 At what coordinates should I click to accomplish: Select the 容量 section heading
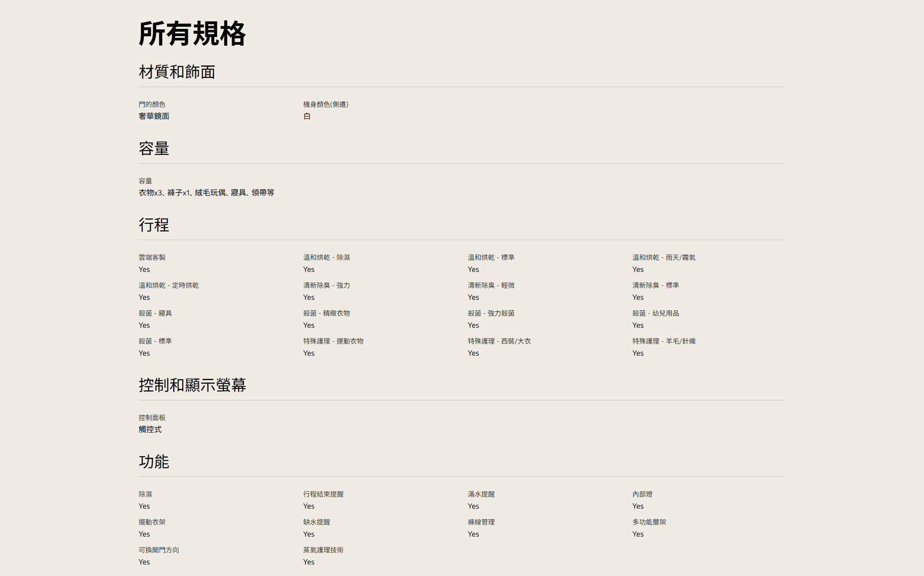(x=154, y=149)
